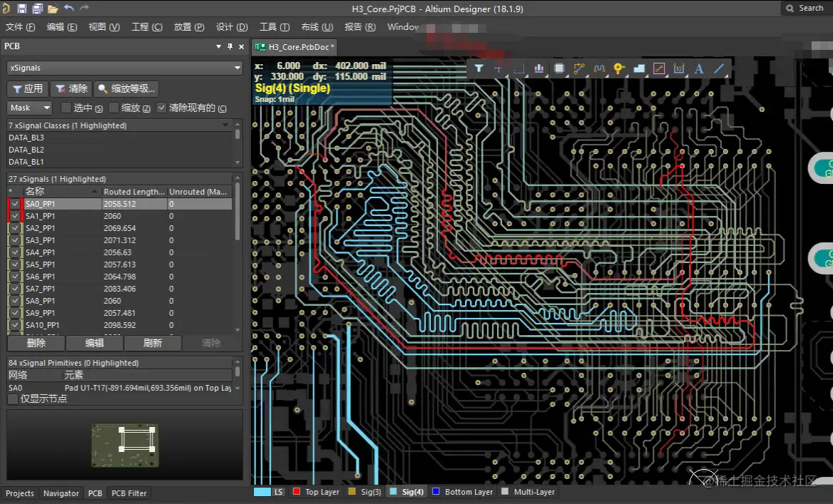Click the undo arrow icon
This screenshot has height=504, width=833.
(68, 8)
